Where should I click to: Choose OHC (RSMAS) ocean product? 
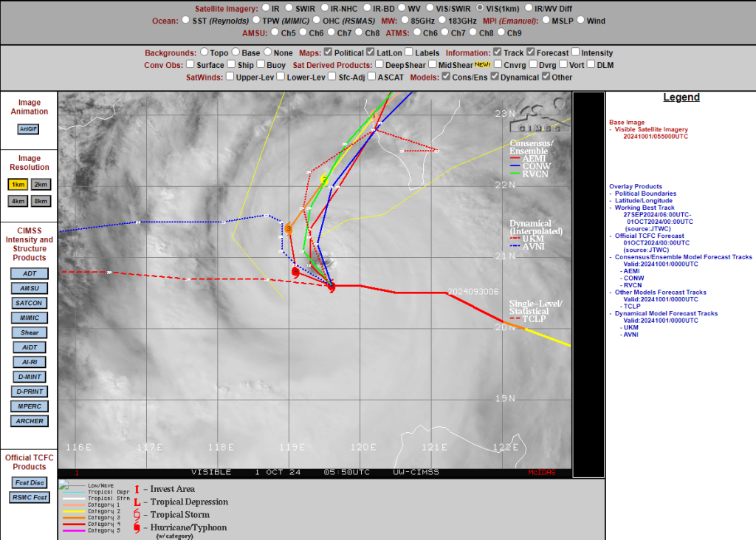coord(316,20)
